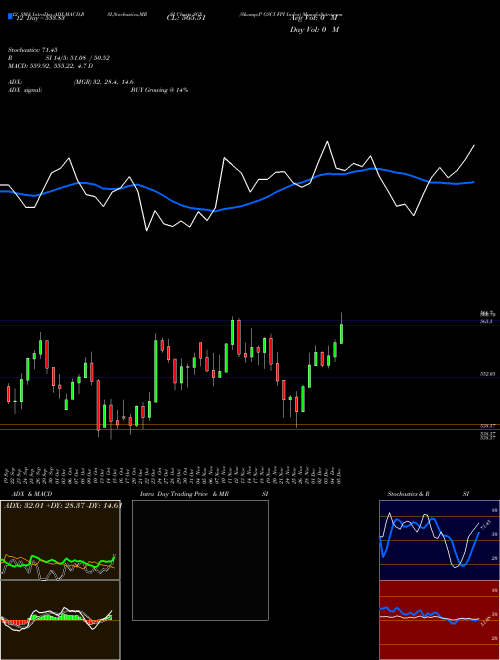Click the 'Stochastics & R SI' panel title

pos(428,494)
